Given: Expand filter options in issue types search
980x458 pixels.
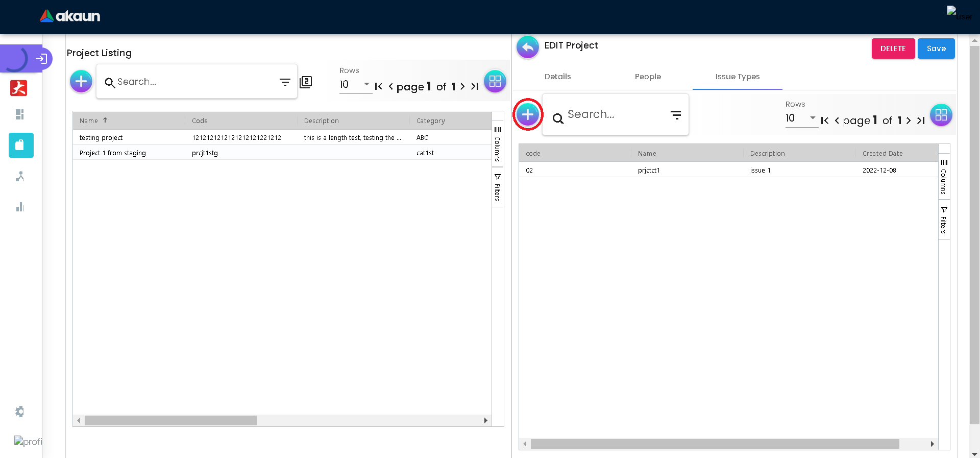Looking at the screenshot, I should tap(676, 115).
